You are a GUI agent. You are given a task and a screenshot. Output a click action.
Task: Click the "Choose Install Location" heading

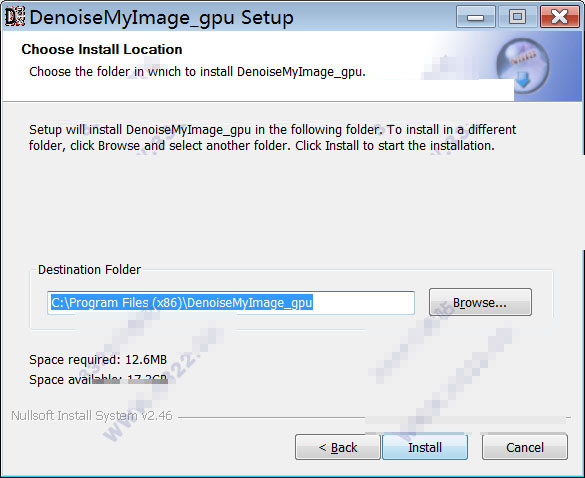102,49
